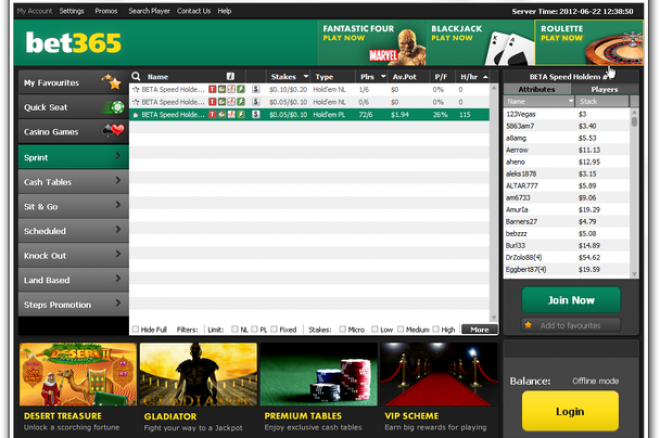Screen dimensions: 660x438
Task: Open the Settings menu
Action: 72,11
